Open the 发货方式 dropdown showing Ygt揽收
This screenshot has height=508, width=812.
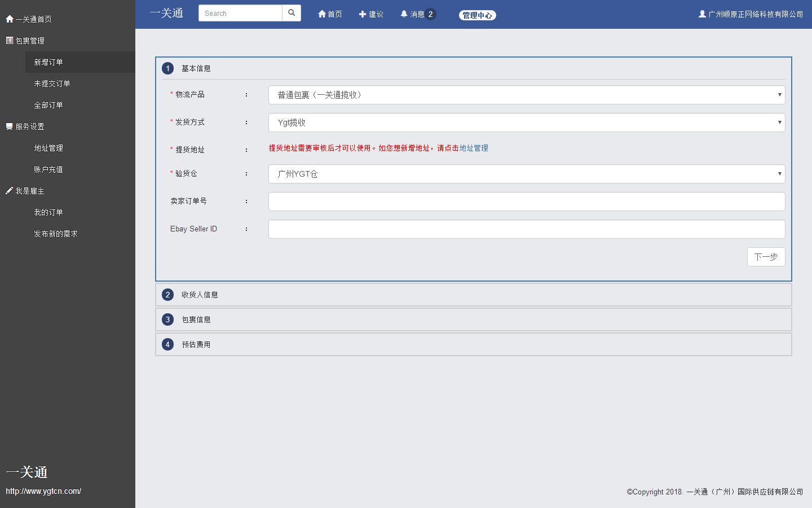[x=527, y=122]
